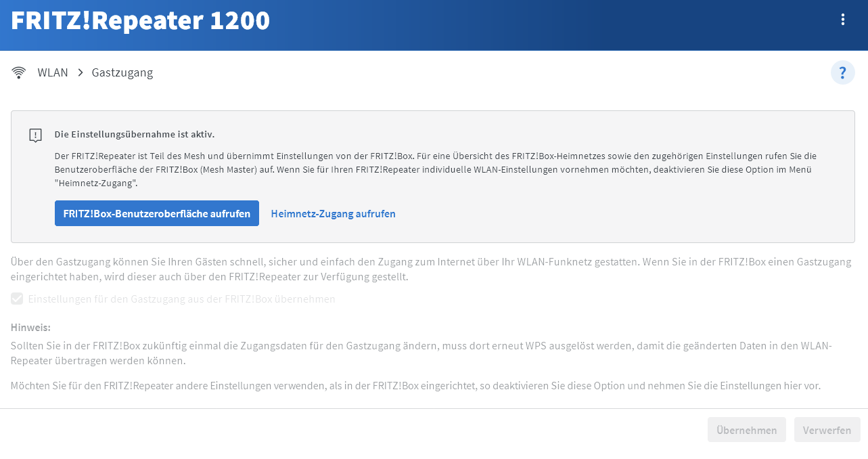Click the Einstellungen für den Gastzugang label text
The width and height of the screenshot is (868, 459).
[x=181, y=299]
